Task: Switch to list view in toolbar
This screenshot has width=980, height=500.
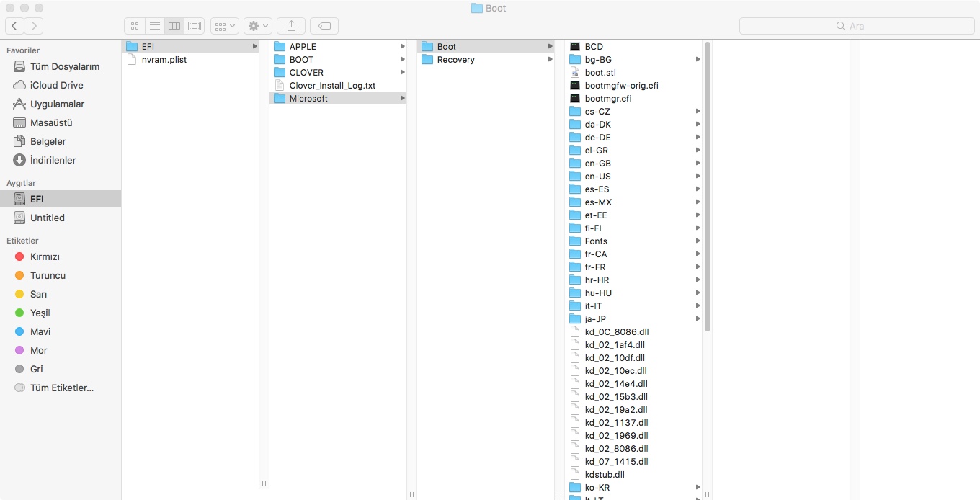Action: pos(154,26)
